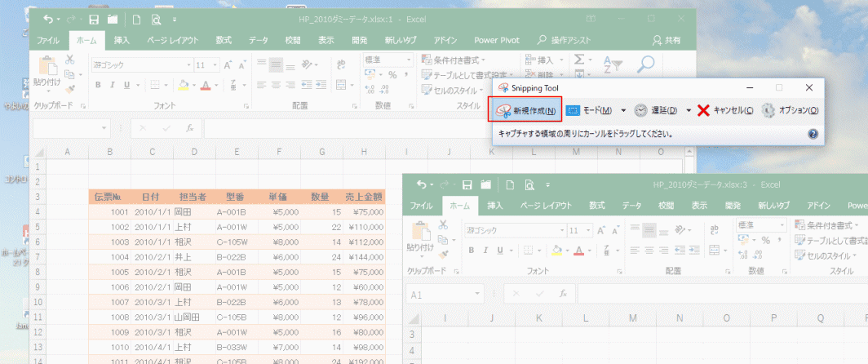Open Name Box A1 dropdown in front Excel

(476, 294)
